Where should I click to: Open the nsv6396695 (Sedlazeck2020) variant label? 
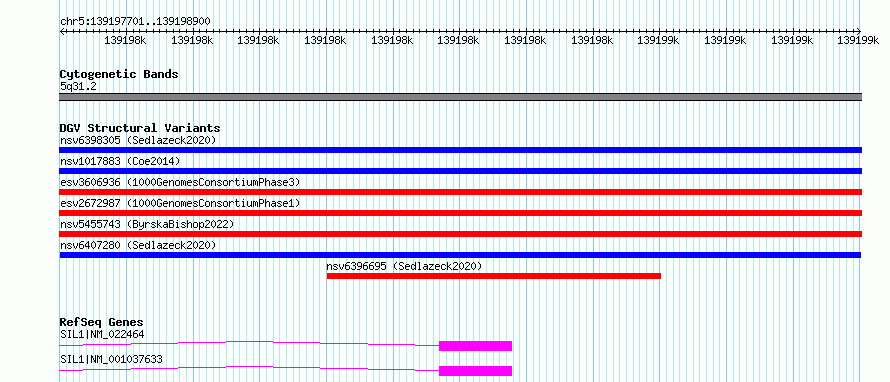(x=404, y=266)
